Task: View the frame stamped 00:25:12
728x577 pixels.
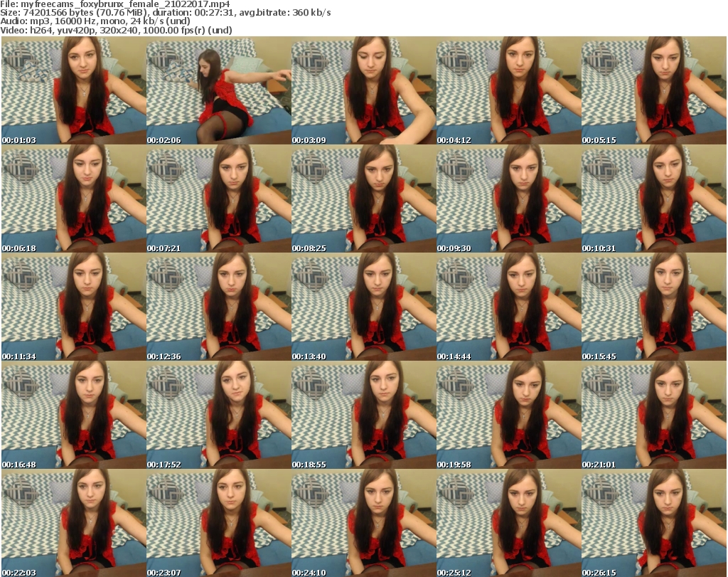Action: click(509, 523)
